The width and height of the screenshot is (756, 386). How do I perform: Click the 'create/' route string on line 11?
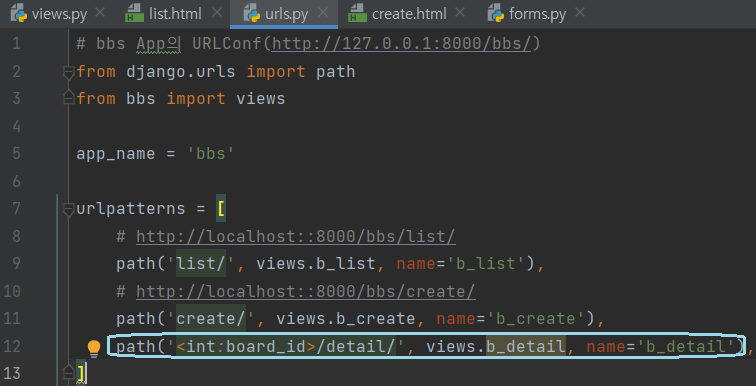211,319
